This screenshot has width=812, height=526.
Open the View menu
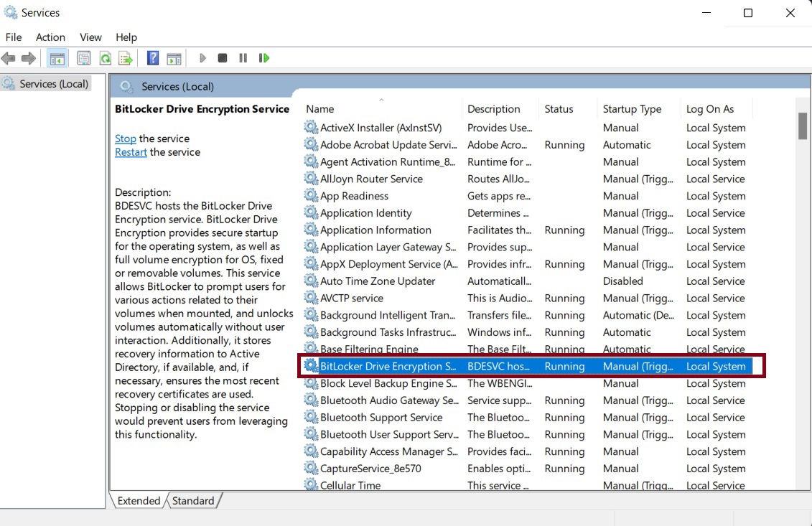[x=90, y=37]
